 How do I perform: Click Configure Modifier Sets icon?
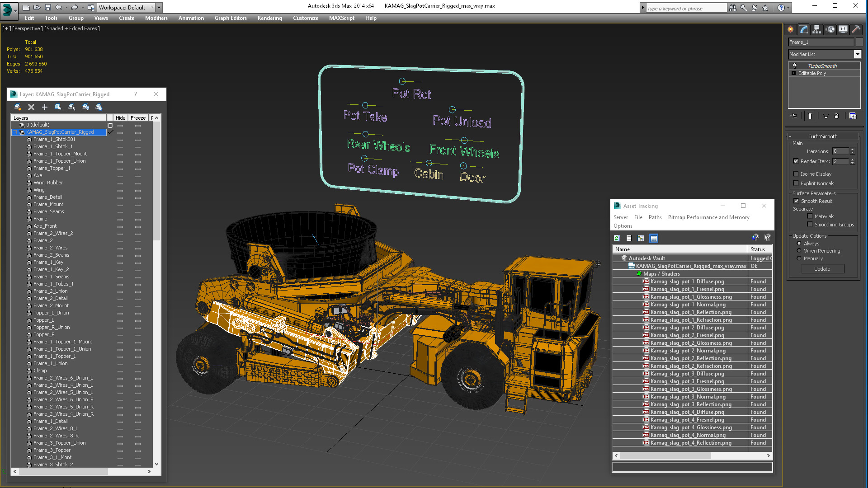853,116
